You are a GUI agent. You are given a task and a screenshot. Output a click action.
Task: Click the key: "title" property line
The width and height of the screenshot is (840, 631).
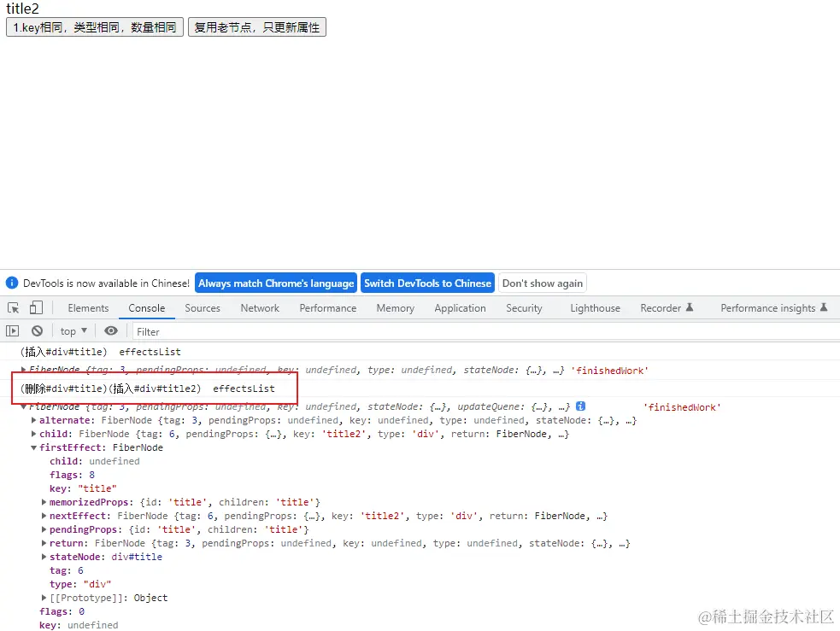click(x=83, y=488)
